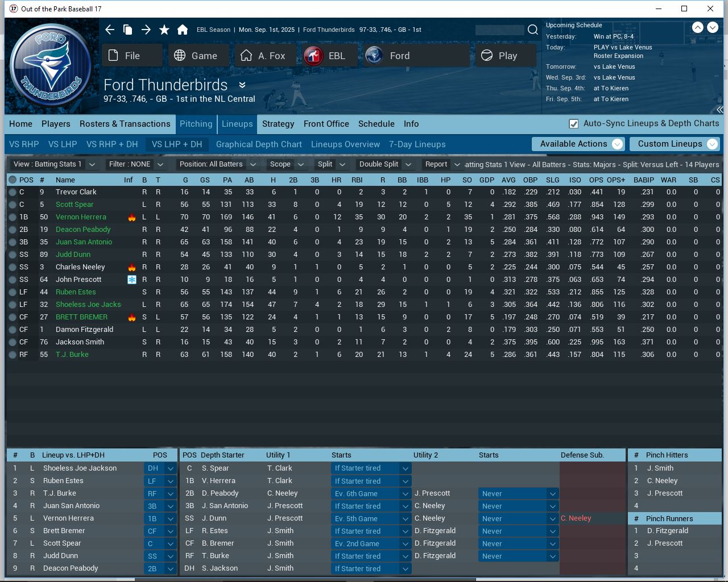This screenshot has height=582, width=728.
Task: Expand the Ford Thunderbirds team name dropdown
Action: [x=242, y=85]
